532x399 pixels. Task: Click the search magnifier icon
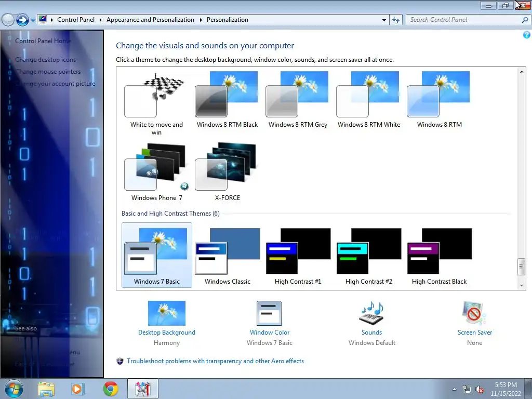[525, 20]
